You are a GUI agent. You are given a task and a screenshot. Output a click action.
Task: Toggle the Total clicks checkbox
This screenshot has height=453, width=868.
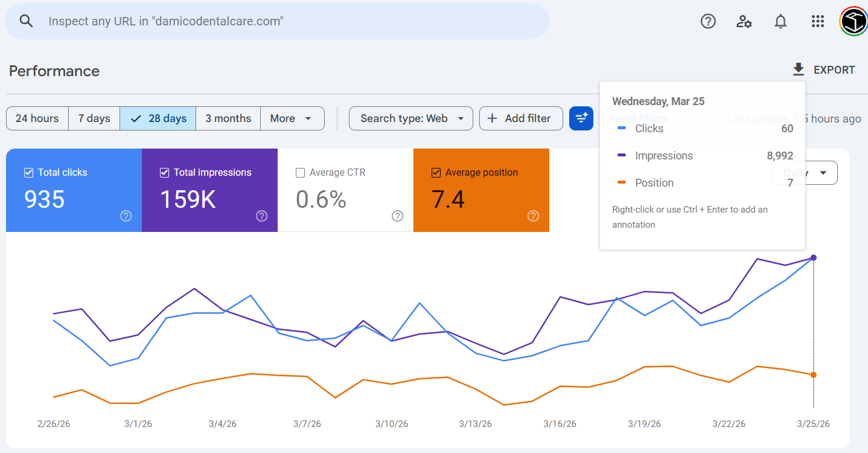click(28, 173)
